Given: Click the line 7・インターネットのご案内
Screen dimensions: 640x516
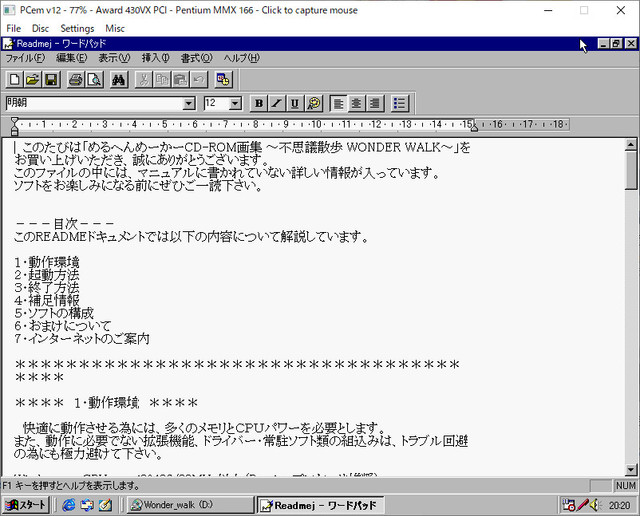Looking at the screenshot, I should tap(82, 338).
